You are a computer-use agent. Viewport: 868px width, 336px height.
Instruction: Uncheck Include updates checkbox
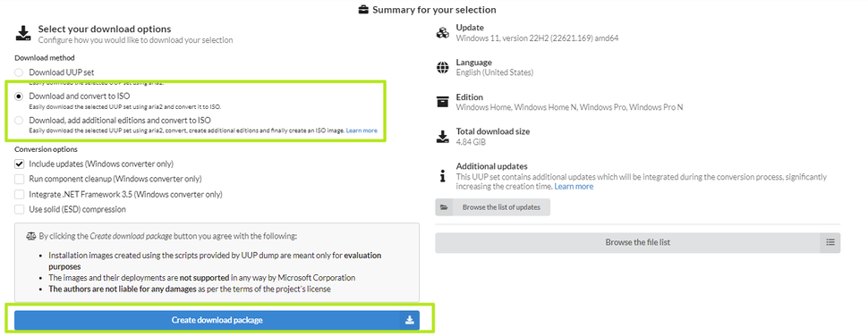pos(20,164)
